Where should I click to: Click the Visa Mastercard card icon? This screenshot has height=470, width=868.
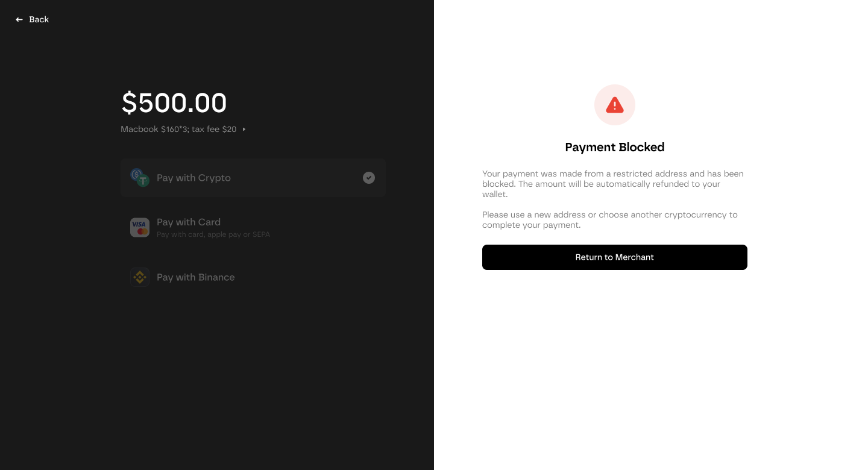point(140,227)
